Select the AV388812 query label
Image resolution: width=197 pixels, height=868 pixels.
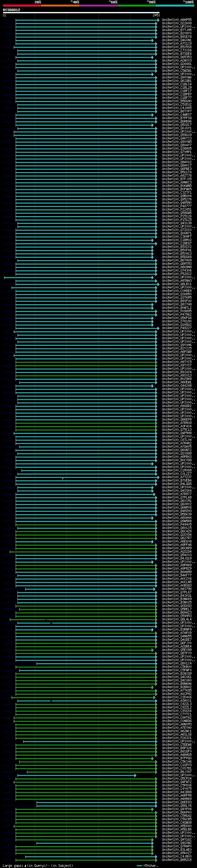point(11,10)
